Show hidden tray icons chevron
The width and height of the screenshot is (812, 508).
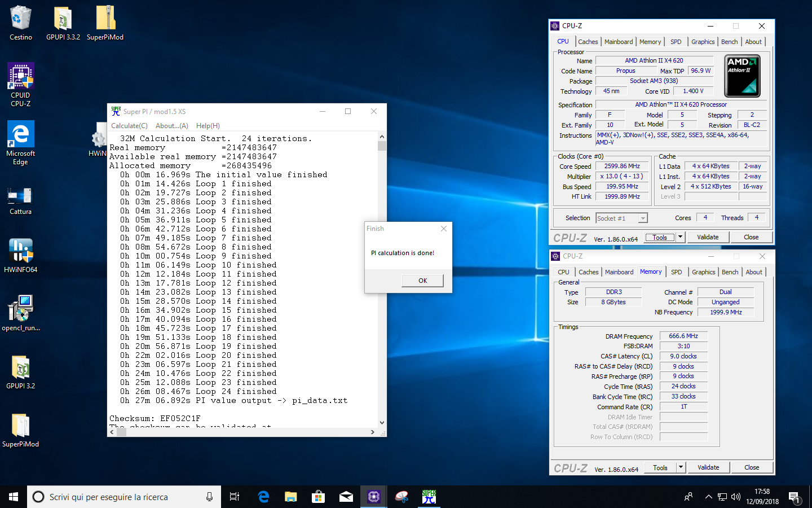[x=708, y=497]
